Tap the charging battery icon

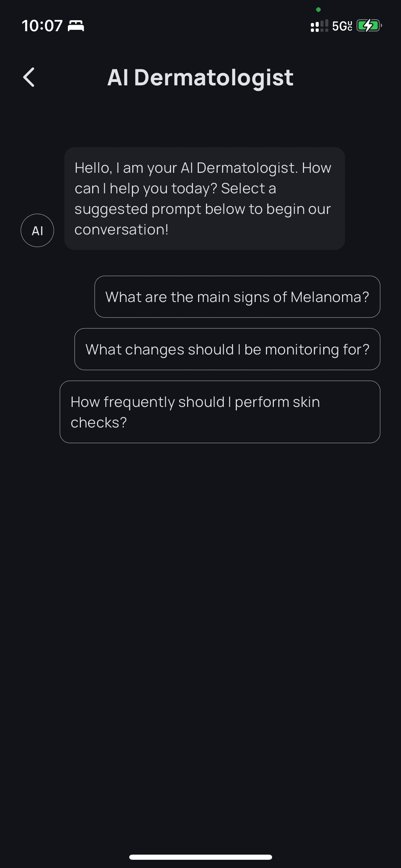369,26
